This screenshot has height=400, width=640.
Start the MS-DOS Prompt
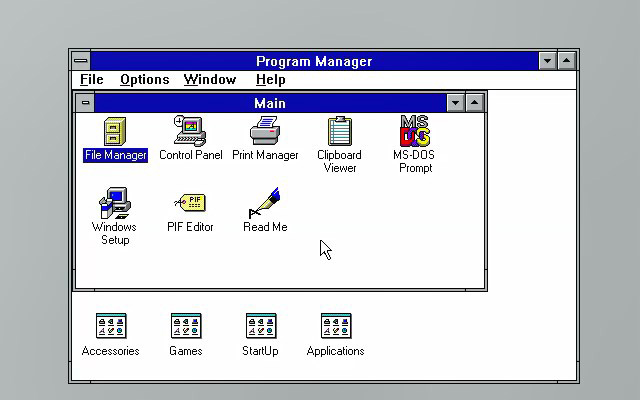[x=415, y=132]
